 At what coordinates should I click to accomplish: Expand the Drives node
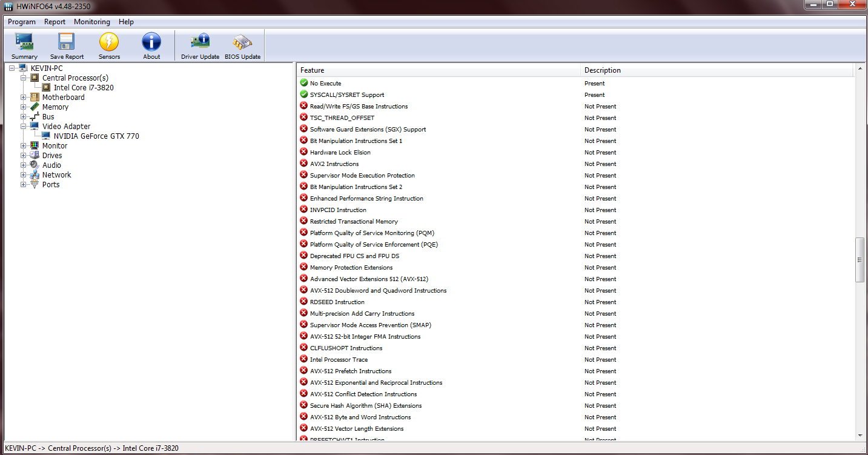coord(24,156)
